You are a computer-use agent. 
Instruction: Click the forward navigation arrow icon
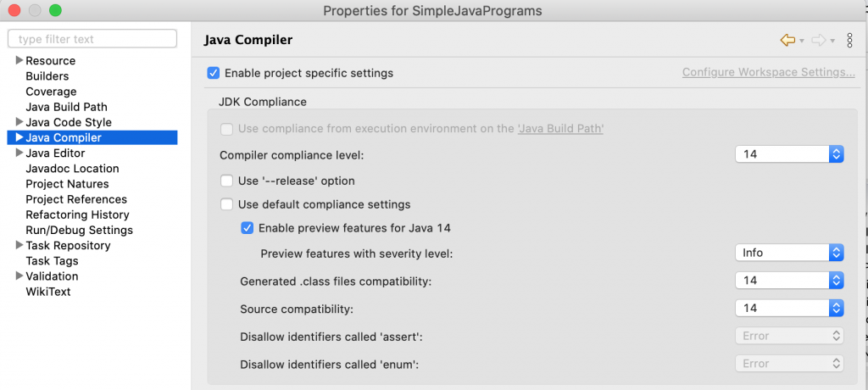click(x=818, y=40)
